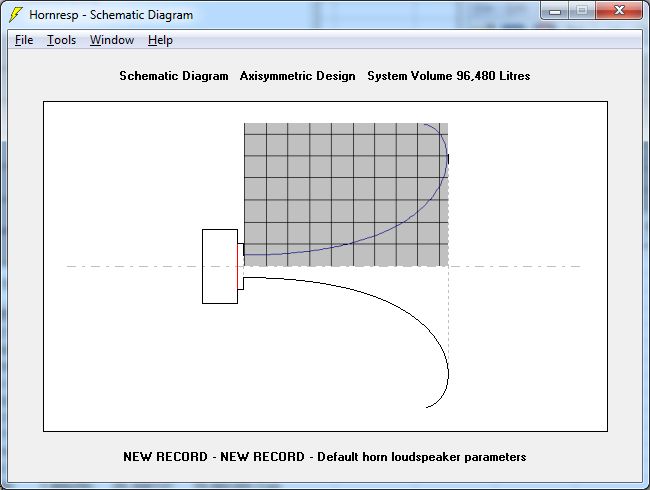
Task: Click 'Default horn loudspeaker parameters' text
Action: coord(422,457)
